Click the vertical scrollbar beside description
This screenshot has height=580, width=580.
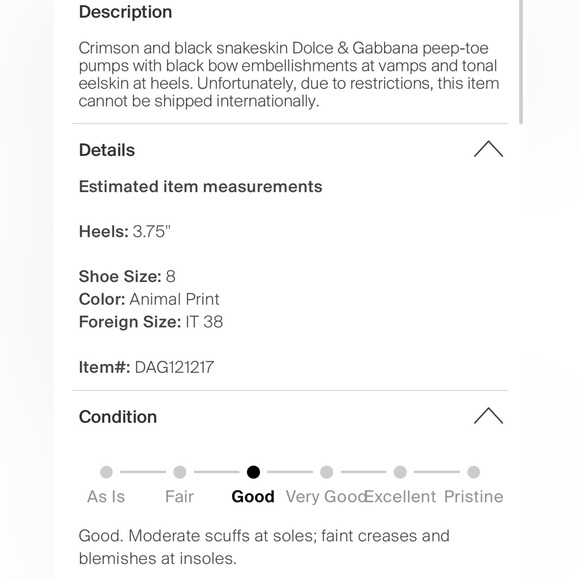(521, 61)
